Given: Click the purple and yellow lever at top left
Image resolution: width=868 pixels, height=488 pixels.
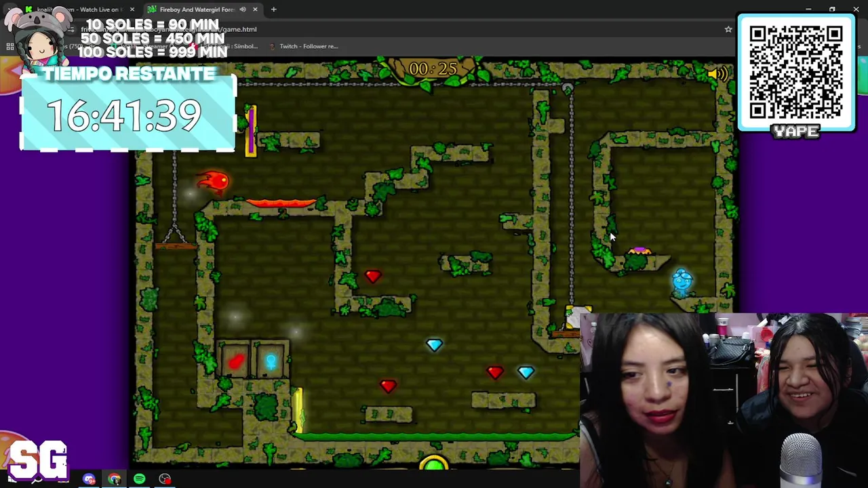Looking at the screenshot, I should point(251,131).
